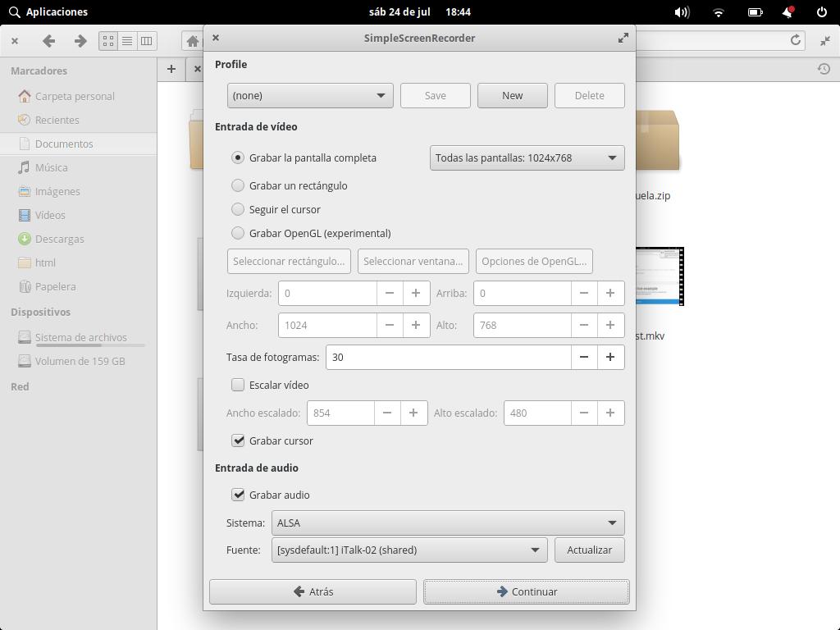Open the volume indicator in top panel
The width and height of the screenshot is (840, 630).
click(x=682, y=11)
